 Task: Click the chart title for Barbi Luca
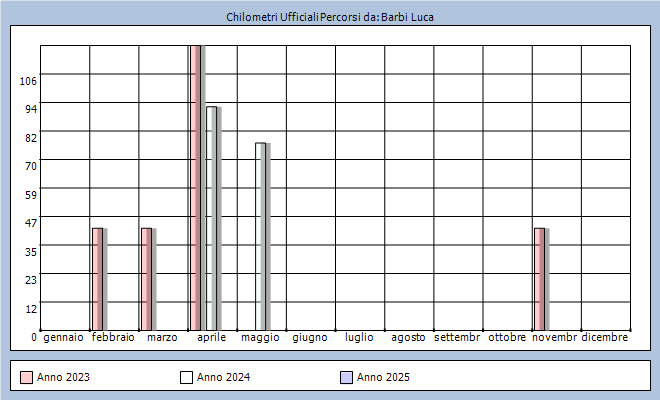click(x=330, y=17)
